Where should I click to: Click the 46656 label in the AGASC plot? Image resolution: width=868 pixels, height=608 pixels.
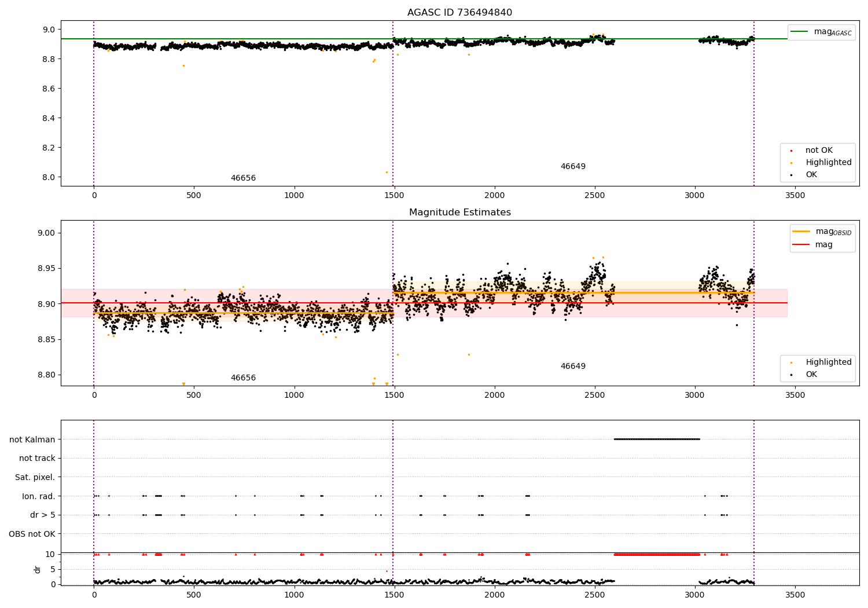(243, 178)
